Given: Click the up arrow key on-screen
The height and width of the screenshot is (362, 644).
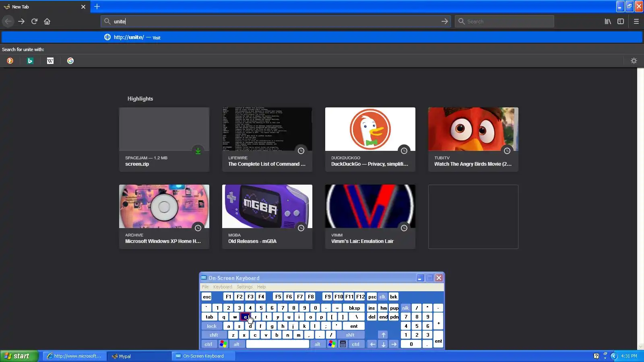Looking at the screenshot, I should point(383,335).
